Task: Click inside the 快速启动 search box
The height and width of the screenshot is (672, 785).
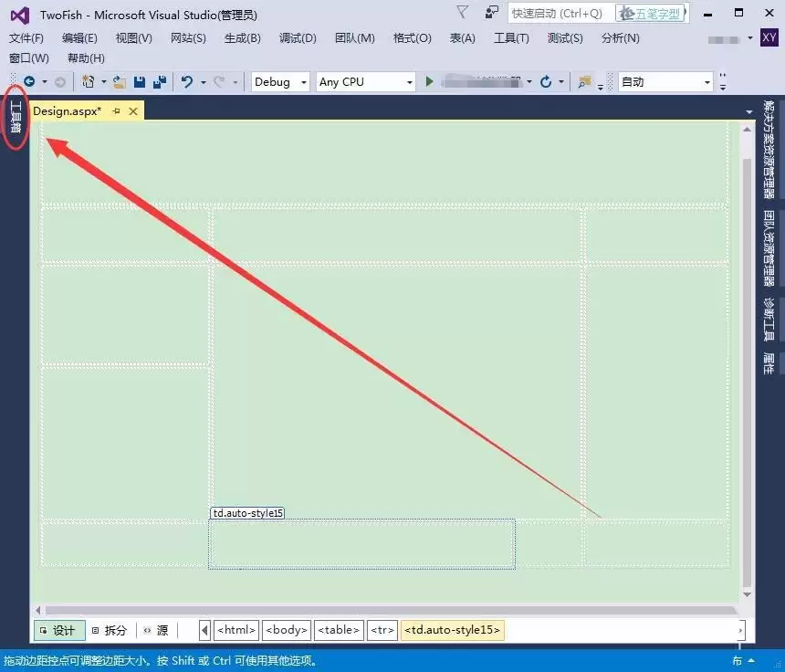Action: pyautogui.click(x=557, y=13)
